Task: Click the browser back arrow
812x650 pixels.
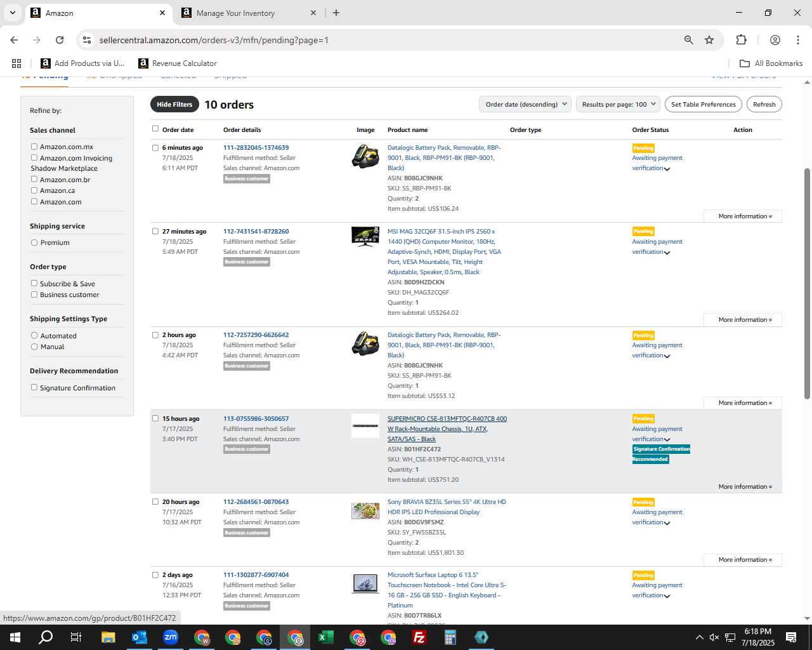Action: (14, 40)
